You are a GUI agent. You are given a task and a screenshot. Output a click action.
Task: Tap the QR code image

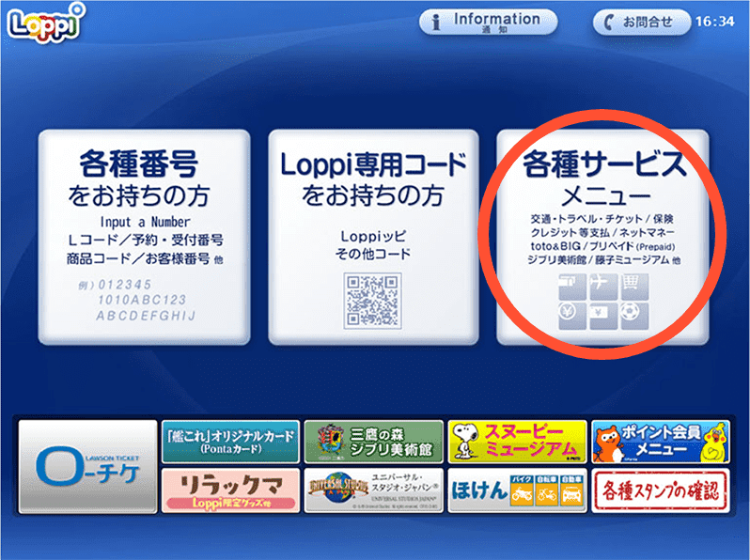(372, 301)
